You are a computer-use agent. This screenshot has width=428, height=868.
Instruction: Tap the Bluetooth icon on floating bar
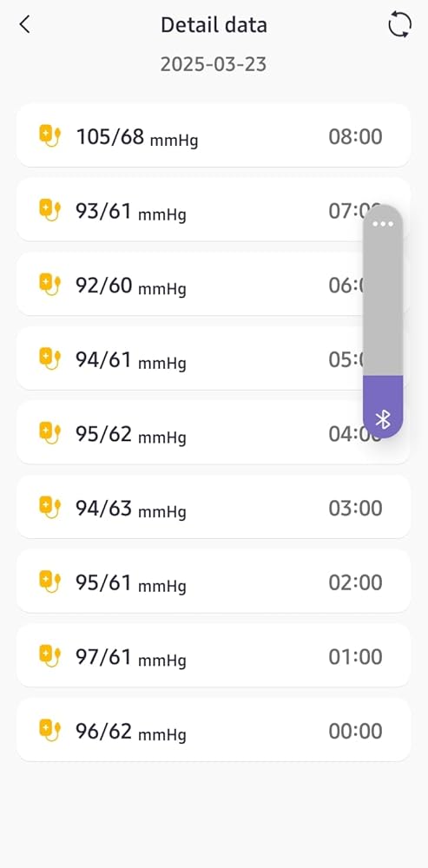tap(383, 419)
